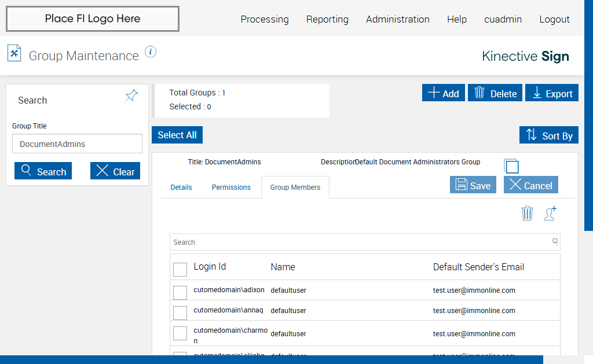
Task: Check the cutomedomain\annaq row checkbox
Action: (180, 312)
